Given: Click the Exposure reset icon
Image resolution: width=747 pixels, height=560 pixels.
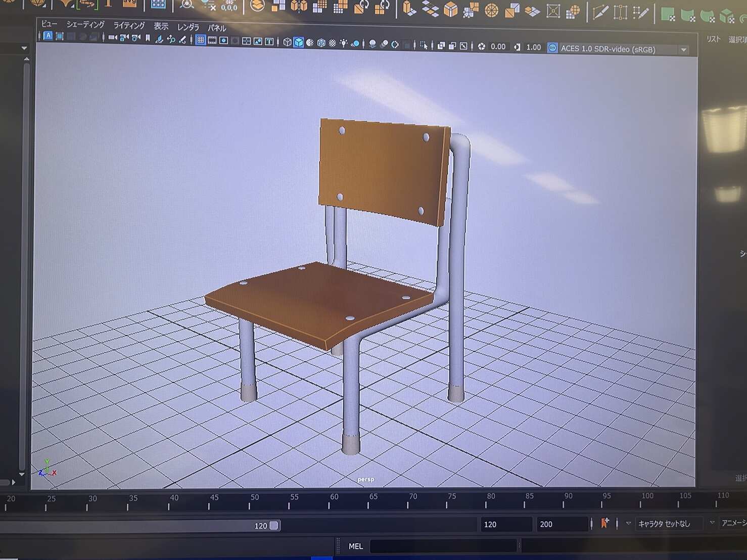Looking at the screenshot, I should coord(482,46).
